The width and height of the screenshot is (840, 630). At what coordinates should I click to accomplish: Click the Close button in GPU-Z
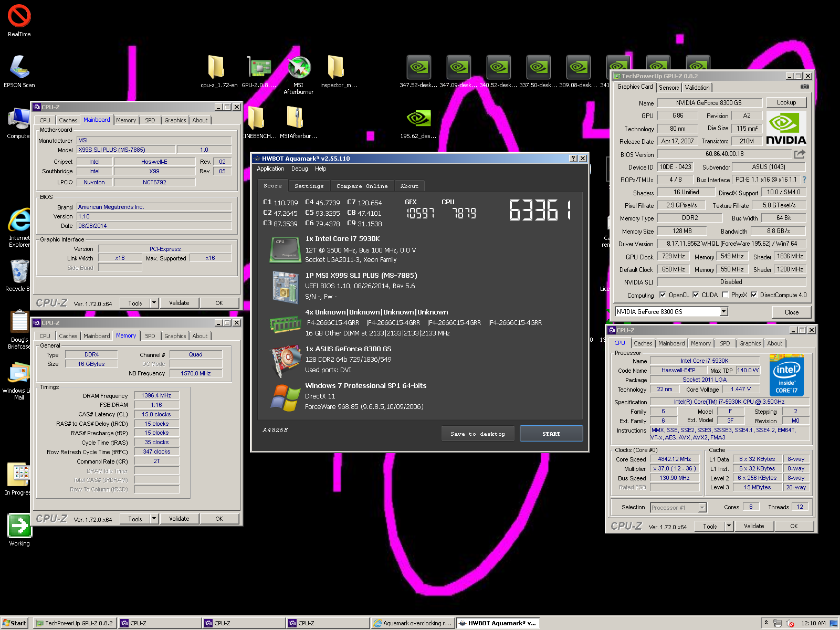tap(792, 312)
